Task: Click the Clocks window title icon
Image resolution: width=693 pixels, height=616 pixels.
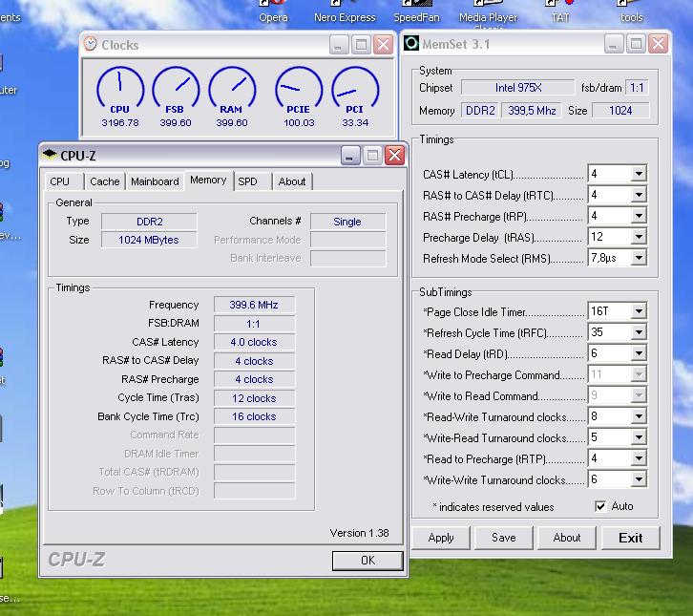Action: (x=90, y=44)
